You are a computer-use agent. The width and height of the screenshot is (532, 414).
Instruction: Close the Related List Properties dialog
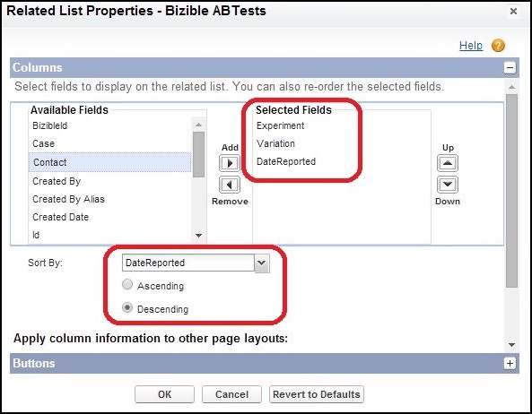[x=513, y=11]
